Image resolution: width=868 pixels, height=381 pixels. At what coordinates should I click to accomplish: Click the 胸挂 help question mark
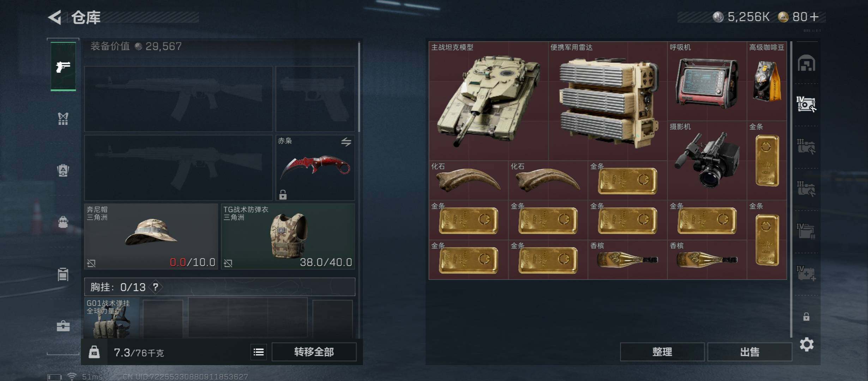click(x=156, y=287)
